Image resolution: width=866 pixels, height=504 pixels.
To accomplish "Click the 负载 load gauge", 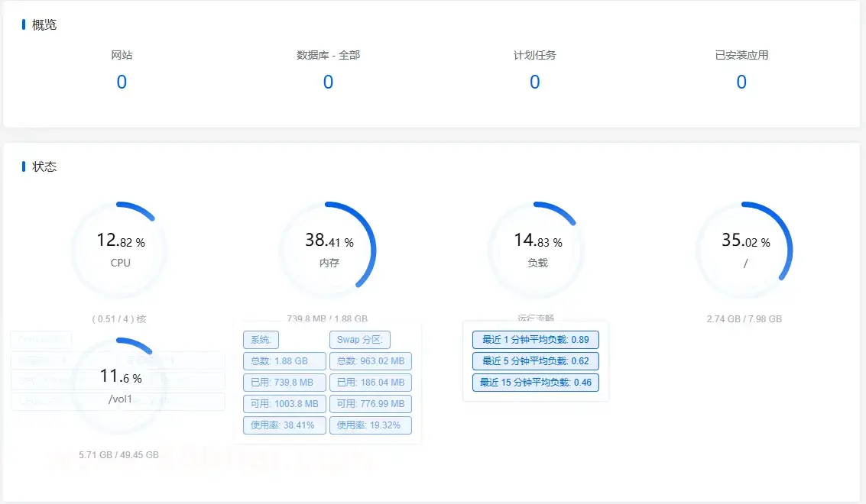I will 537,250.
